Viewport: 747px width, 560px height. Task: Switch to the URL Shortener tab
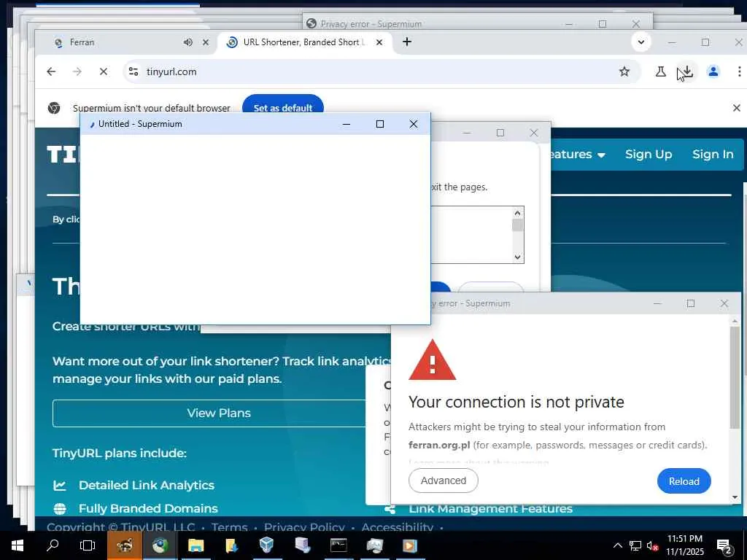[x=305, y=42]
